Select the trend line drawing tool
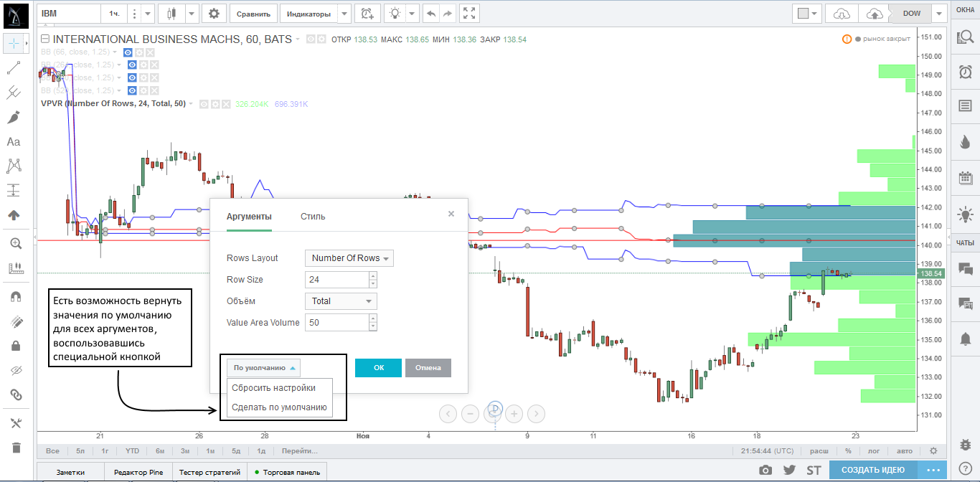 tap(14, 68)
